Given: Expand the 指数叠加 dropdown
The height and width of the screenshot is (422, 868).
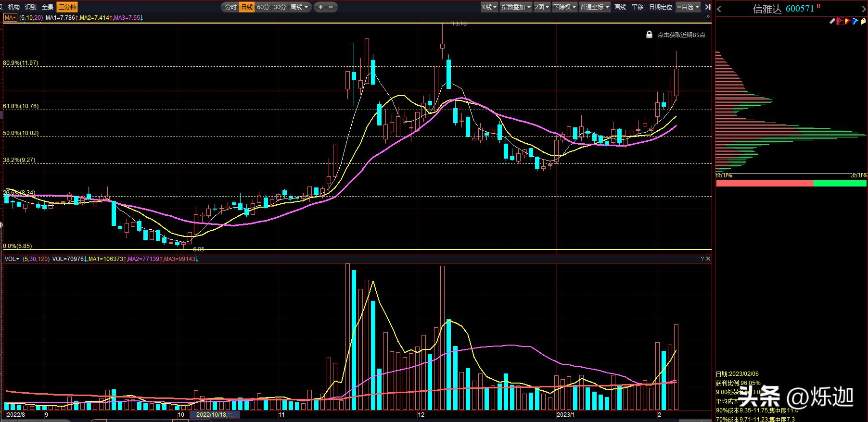Looking at the screenshot, I should pos(516,7).
